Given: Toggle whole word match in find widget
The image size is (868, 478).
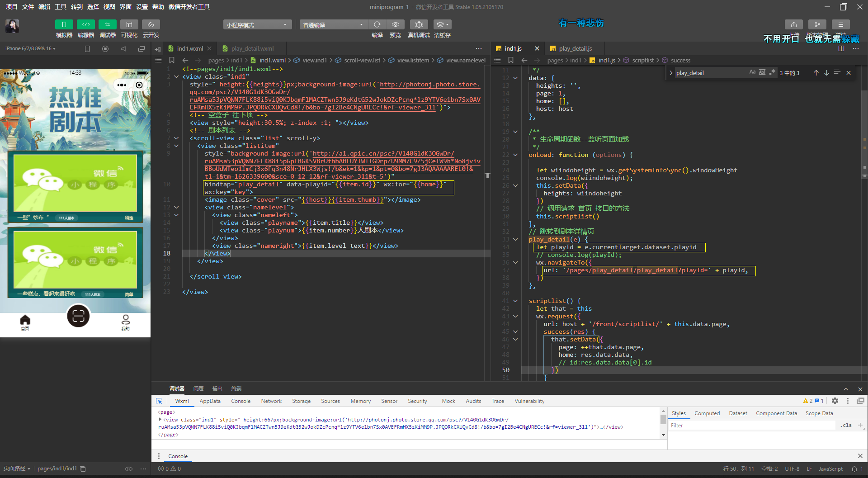Looking at the screenshot, I should pos(762,72).
